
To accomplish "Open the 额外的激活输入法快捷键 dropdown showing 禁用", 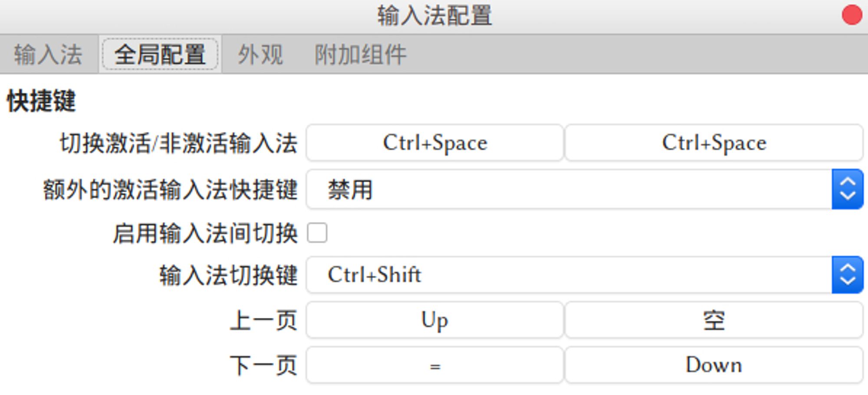I will (569, 189).
